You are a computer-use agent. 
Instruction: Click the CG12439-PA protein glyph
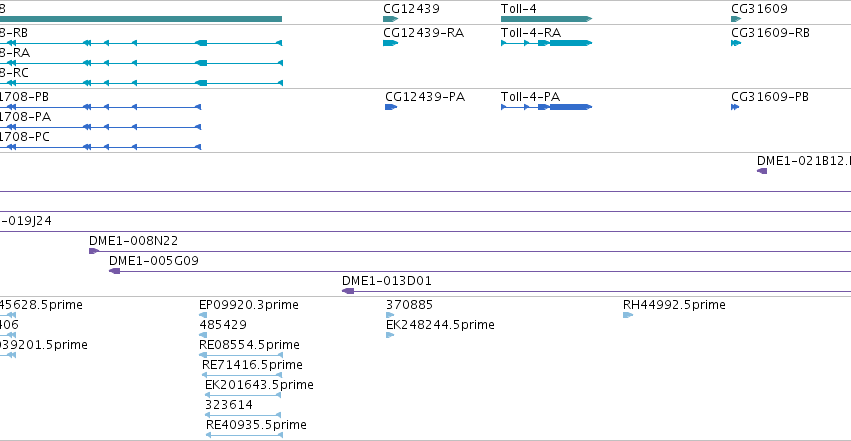391,107
